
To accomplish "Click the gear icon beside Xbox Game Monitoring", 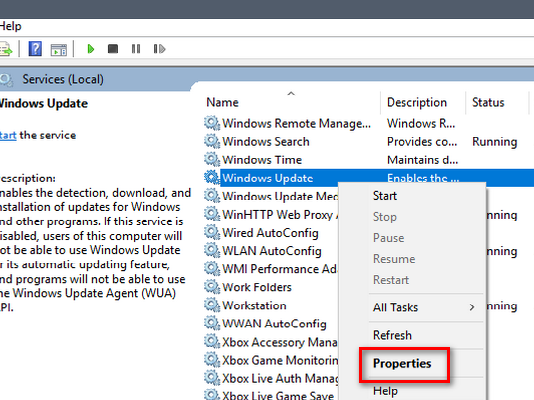I will [x=212, y=360].
